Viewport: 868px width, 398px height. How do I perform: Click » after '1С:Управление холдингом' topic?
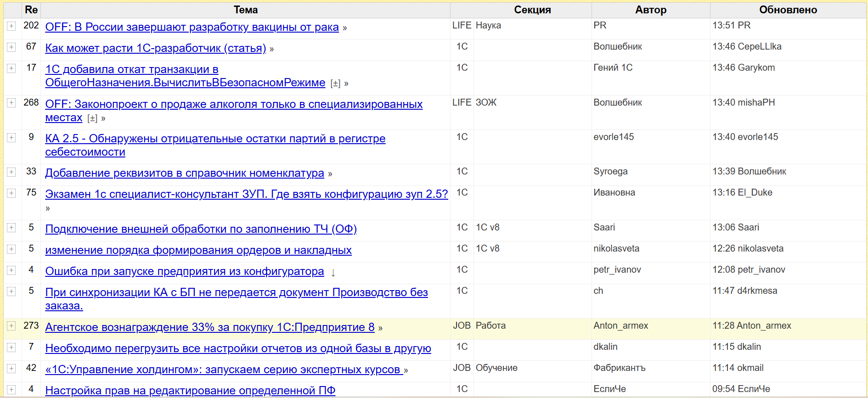[x=406, y=370]
